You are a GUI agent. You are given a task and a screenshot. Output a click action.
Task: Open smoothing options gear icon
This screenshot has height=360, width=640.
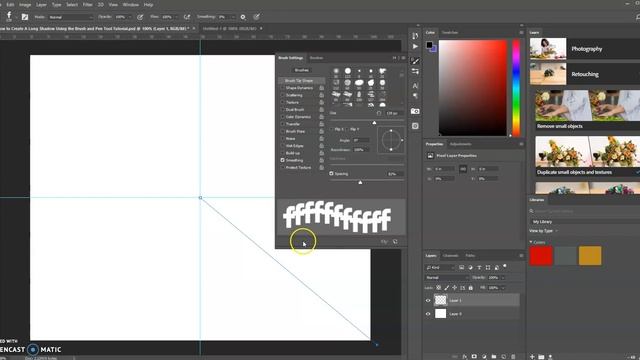pos(243,17)
